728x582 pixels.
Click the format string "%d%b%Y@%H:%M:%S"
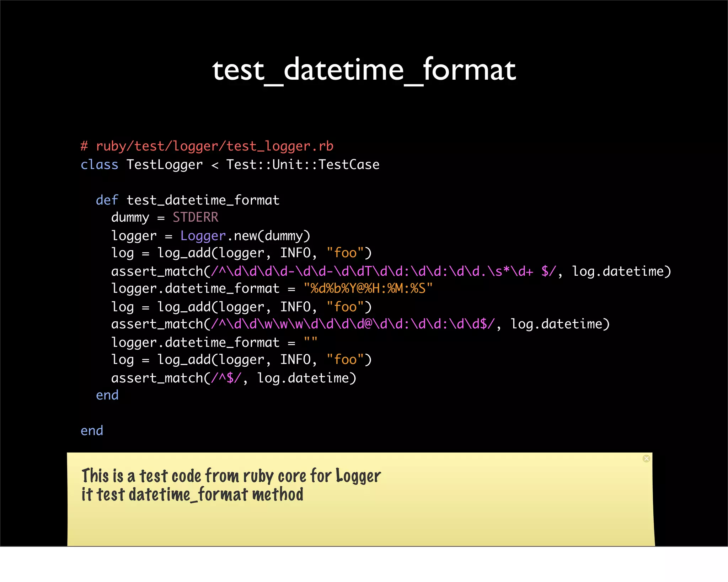pyautogui.click(x=368, y=289)
